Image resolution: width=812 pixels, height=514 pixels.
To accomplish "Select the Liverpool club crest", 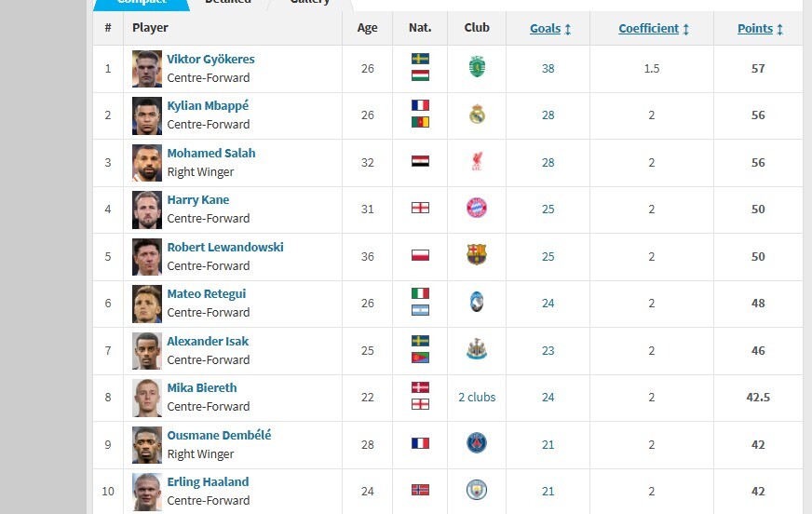I will (477, 161).
